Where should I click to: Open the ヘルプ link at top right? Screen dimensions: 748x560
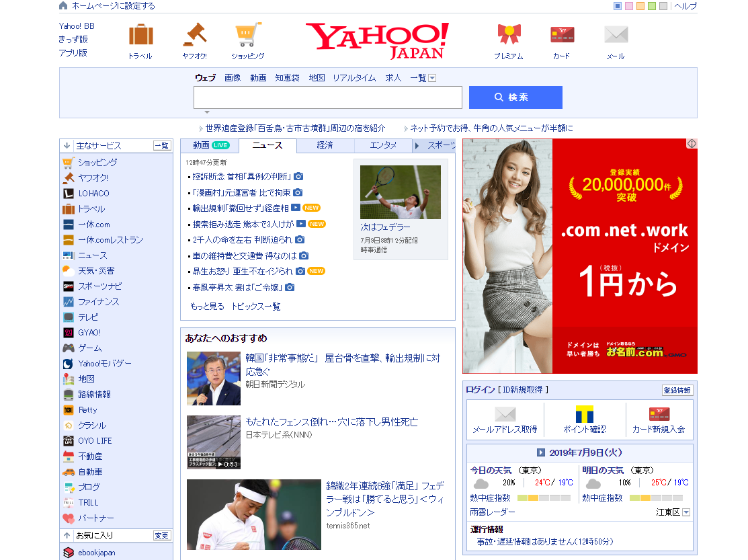686,6
